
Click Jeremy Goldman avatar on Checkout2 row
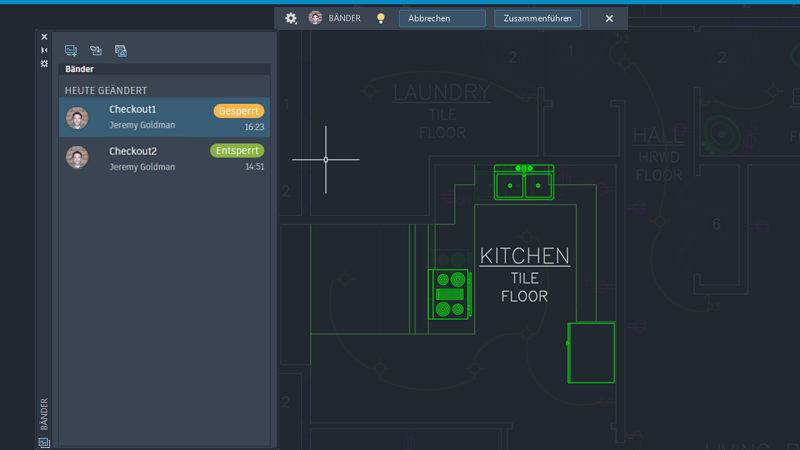(77, 158)
